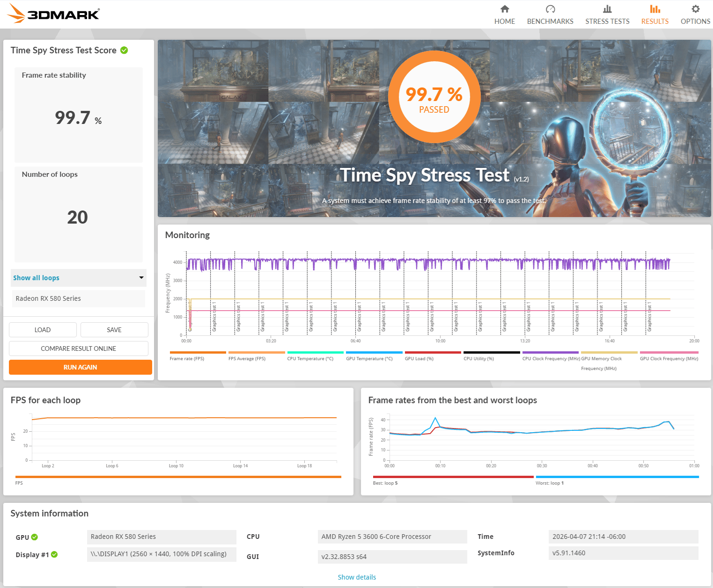Open Benchmarks via the gauge icon
The height and width of the screenshot is (588, 713).
550,9
